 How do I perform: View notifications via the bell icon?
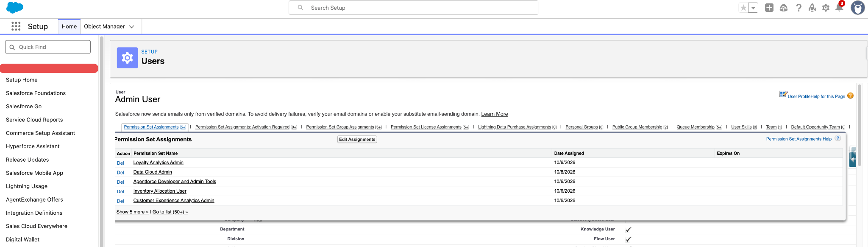tap(839, 8)
